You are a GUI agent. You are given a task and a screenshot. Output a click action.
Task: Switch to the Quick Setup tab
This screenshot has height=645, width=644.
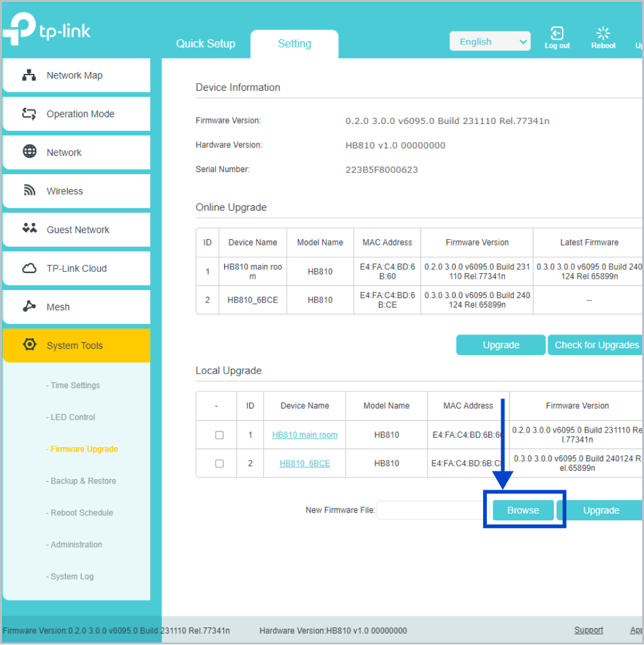[206, 44]
